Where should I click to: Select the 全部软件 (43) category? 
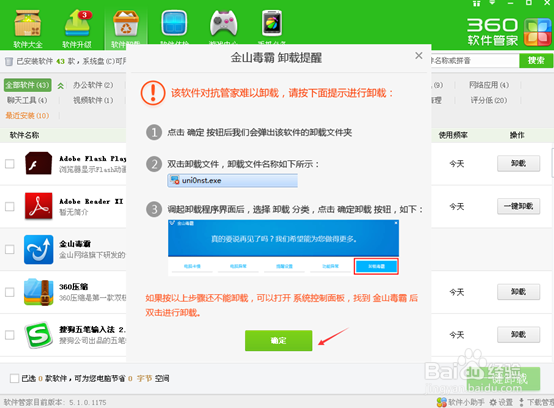pyautogui.click(x=28, y=85)
